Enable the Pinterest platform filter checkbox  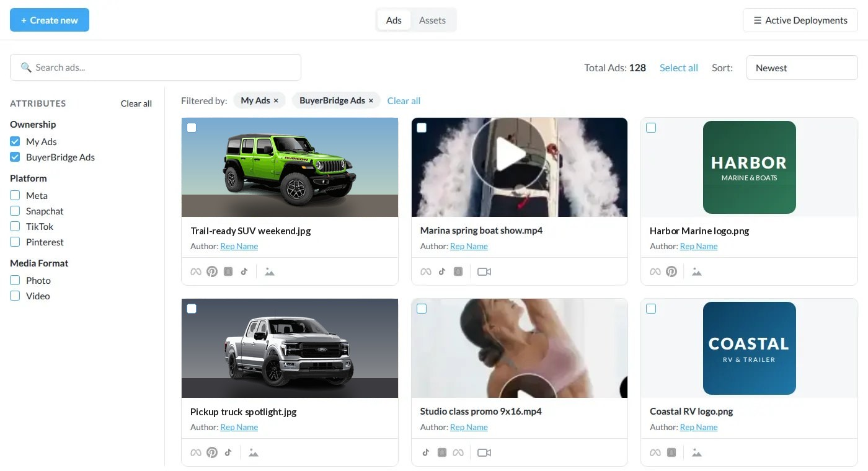pos(15,242)
